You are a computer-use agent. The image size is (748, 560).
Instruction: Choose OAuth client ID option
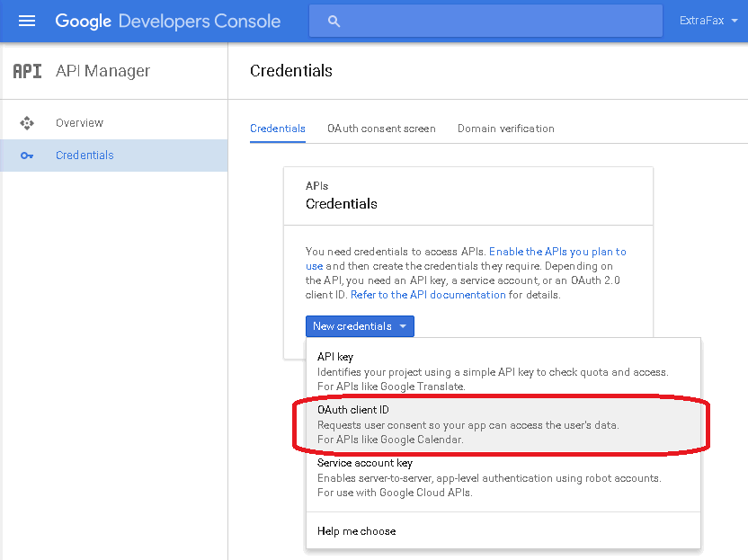tap(503, 424)
